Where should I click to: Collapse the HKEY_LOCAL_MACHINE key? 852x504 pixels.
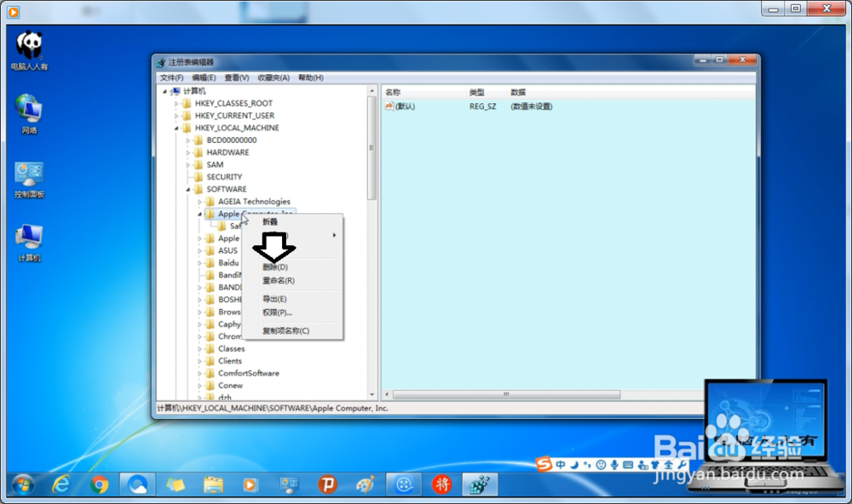coord(176,129)
